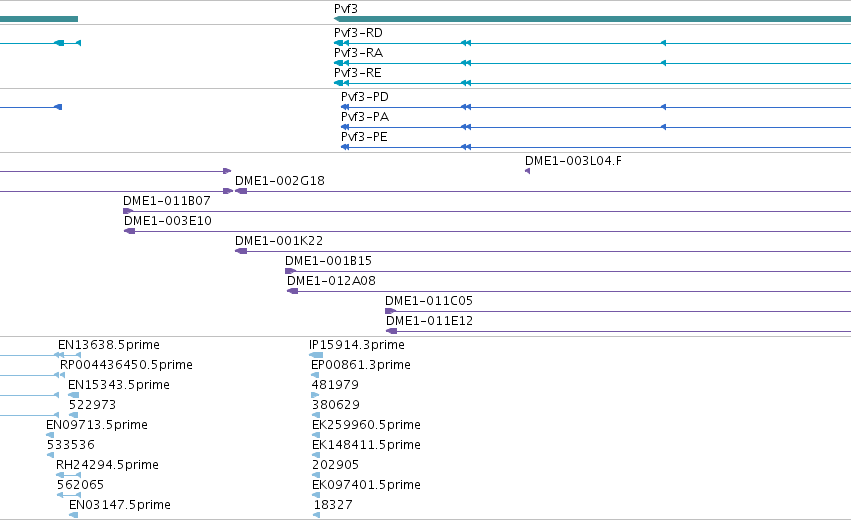Select the Pvf3 gene bar
Image resolution: width=851 pixels, height=520 pixels.
592,19
